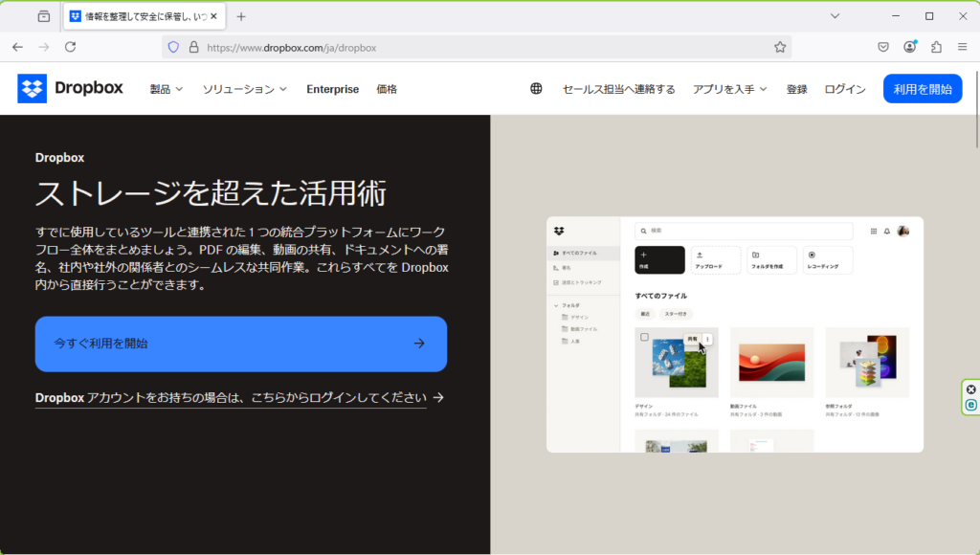The width and height of the screenshot is (980, 555).
Task: Click the ログイン link in header
Action: (x=844, y=89)
